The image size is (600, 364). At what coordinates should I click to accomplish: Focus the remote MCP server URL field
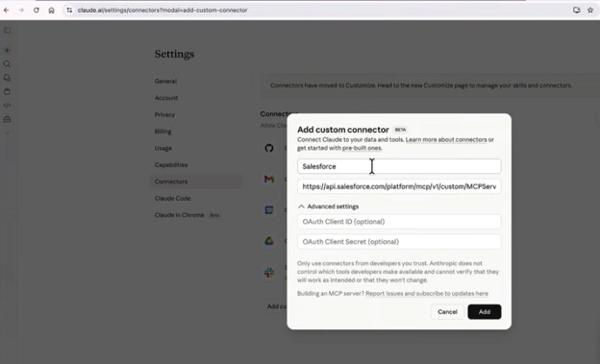(x=399, y=186)
